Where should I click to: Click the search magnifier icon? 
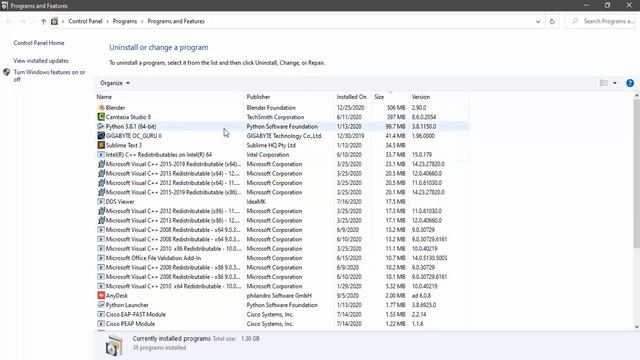click(575, 21)
